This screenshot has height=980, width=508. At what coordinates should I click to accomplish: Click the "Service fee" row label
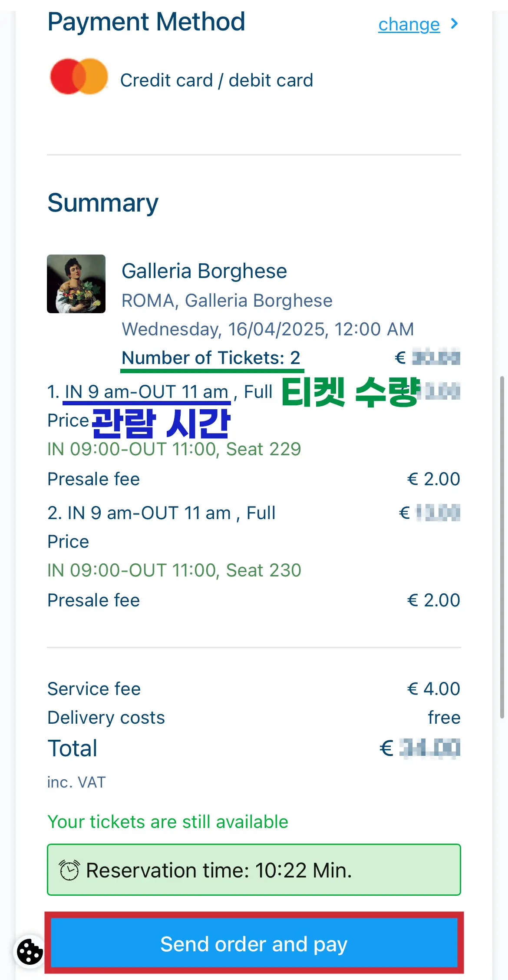click(94, 689)
